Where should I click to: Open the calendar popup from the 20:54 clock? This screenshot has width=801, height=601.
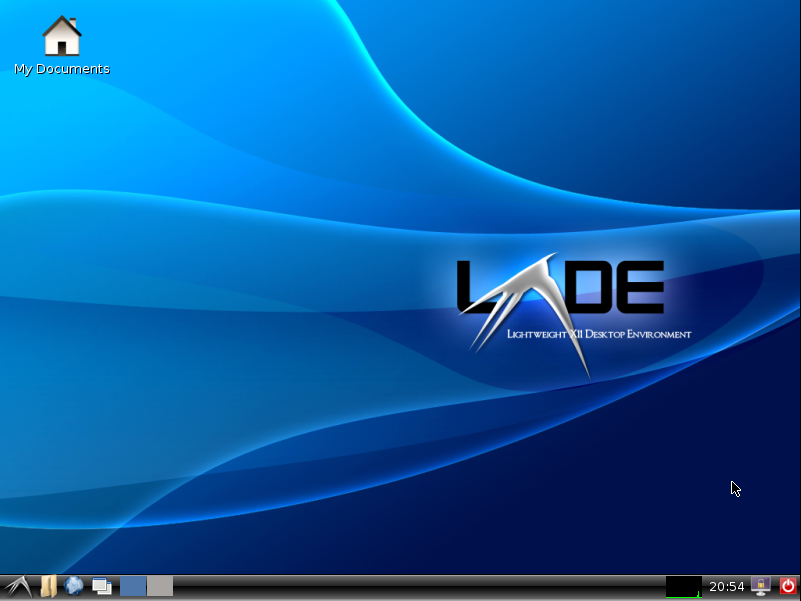[x=726, y=586]
